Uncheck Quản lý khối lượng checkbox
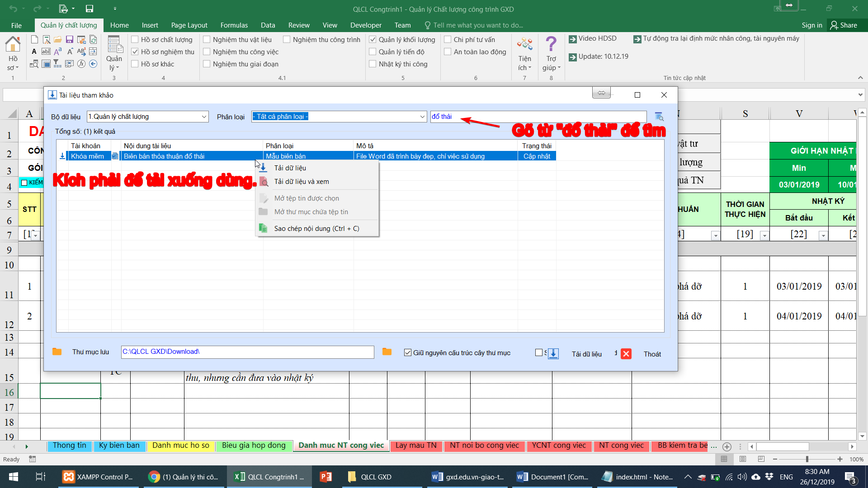Viewport: 868px width, 488px height. [x=373, y=39]
